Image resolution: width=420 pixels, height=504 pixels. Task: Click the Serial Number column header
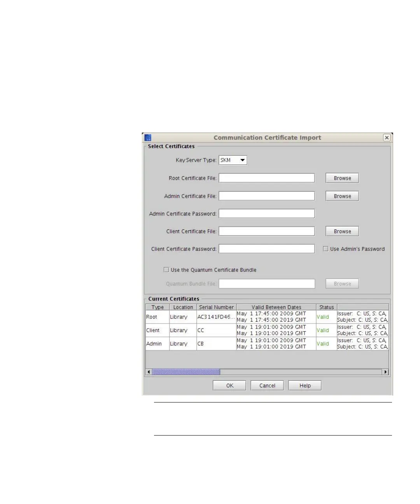217,307
